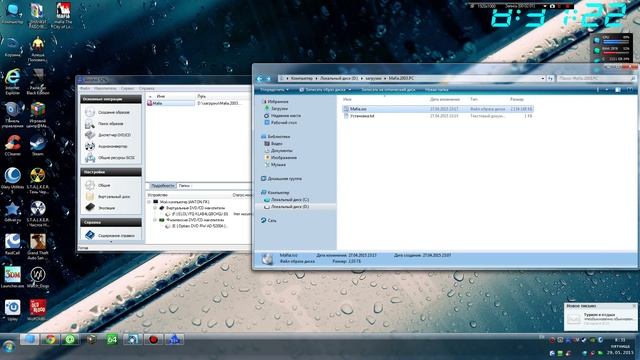Toggle preview pane in Explorer toolbar
Screen dimensions: 640x360
coord(618,90)
